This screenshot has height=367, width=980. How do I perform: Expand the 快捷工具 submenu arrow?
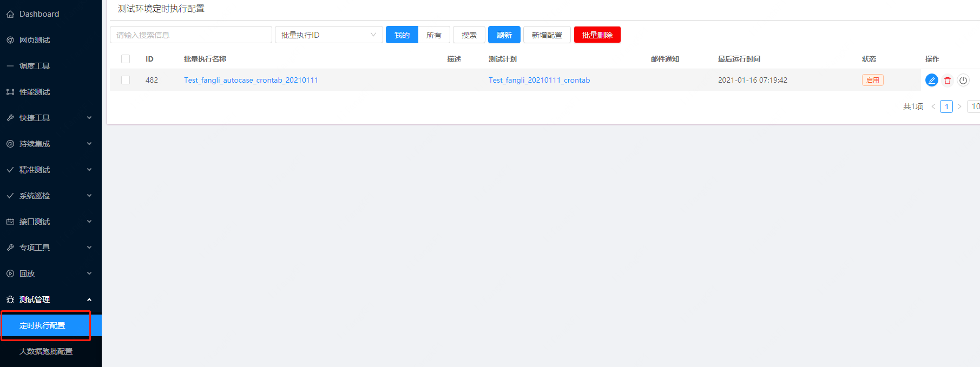(89, 118)
